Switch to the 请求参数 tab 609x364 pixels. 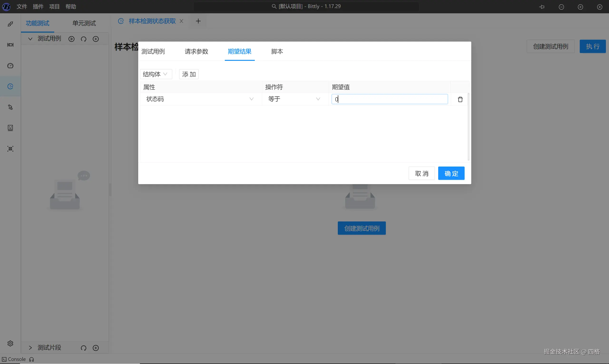point(196,52)
